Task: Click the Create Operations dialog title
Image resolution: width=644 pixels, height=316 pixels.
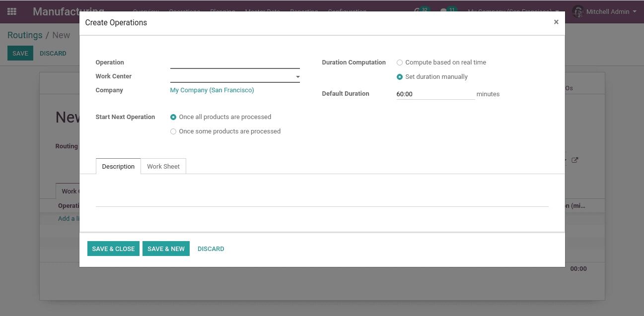Action: coord(116,22)
